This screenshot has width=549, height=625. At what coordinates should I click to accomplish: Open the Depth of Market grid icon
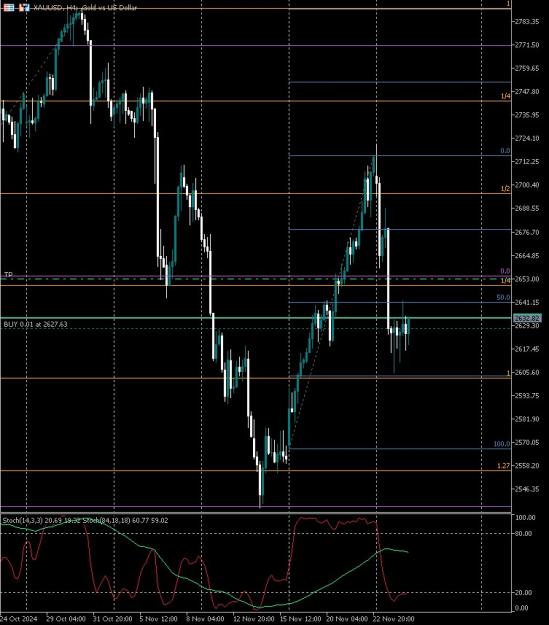(9, 7)
